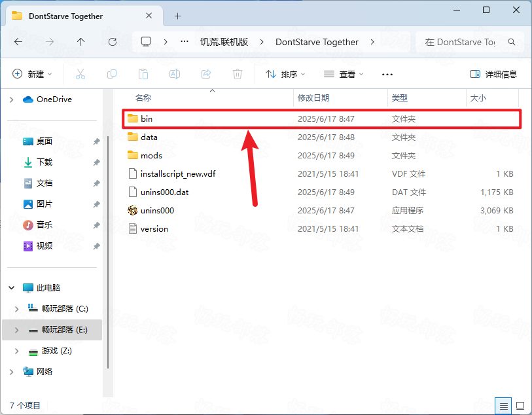Image resolution: width=532 pixels, height=415 pixels.
Task: Open 文档 (Documents) quick access
Action: point(38,183)
